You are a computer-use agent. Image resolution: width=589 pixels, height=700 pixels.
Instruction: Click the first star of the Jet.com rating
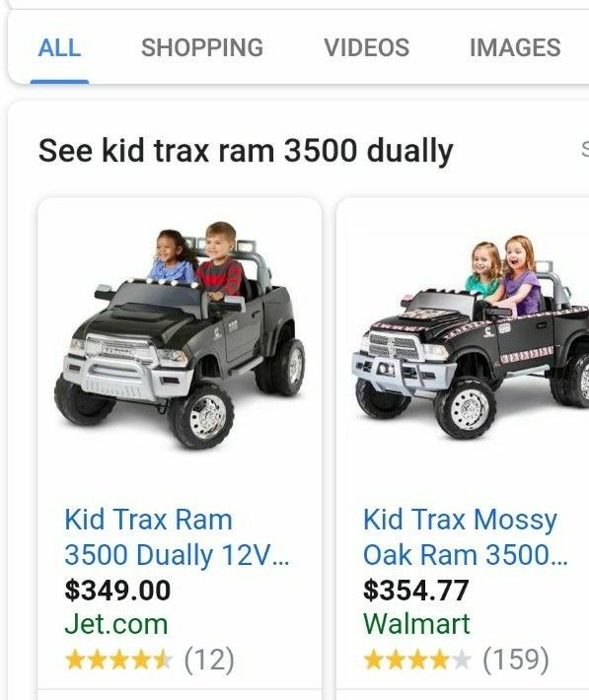75,660
